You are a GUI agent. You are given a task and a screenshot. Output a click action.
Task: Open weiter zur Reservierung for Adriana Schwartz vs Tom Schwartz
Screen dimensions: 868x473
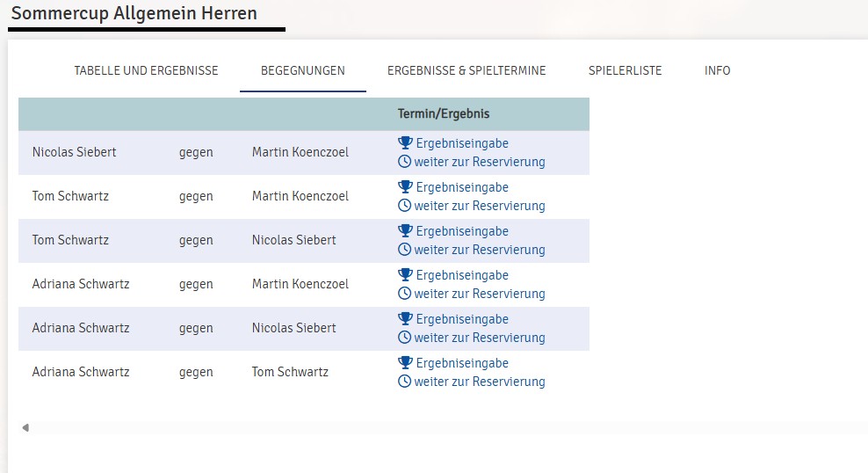click(480, 382)
